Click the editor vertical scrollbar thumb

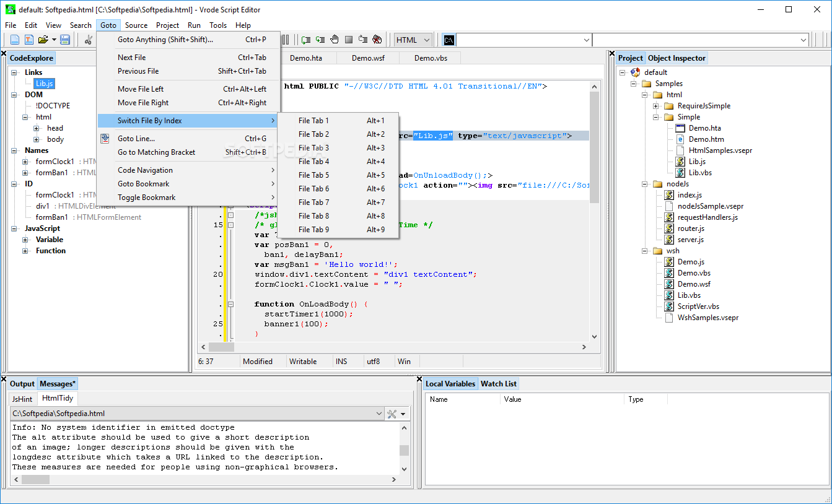[x=595, y=148]
